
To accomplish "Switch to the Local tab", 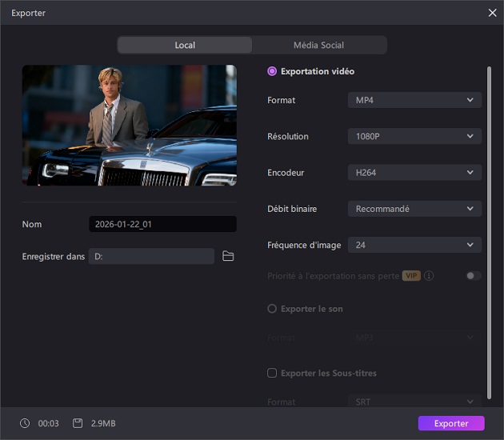I will pos(185,45).
